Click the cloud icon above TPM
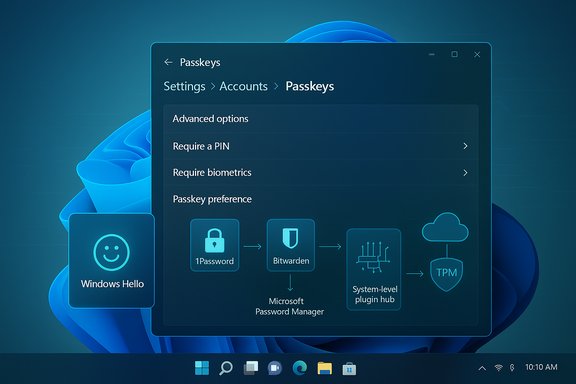The width and height of the screenshot is (576, 384). [445, 227]
